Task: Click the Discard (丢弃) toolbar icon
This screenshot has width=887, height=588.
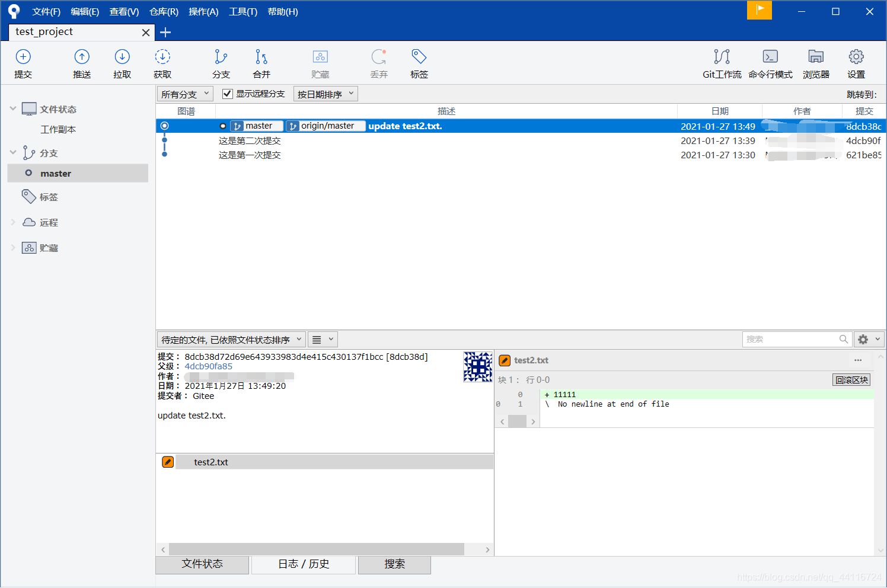Action: (379, 57)
